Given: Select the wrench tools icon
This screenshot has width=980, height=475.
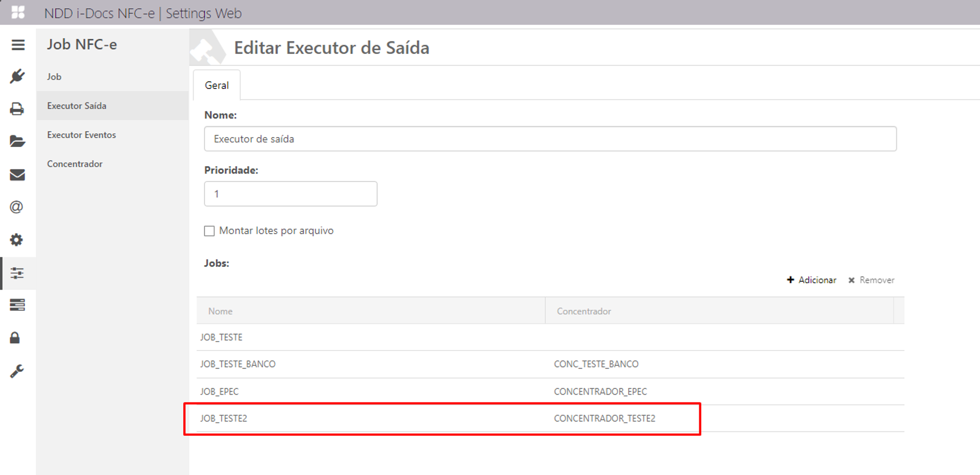Looking at the screenshot, I should click(17, 371).
